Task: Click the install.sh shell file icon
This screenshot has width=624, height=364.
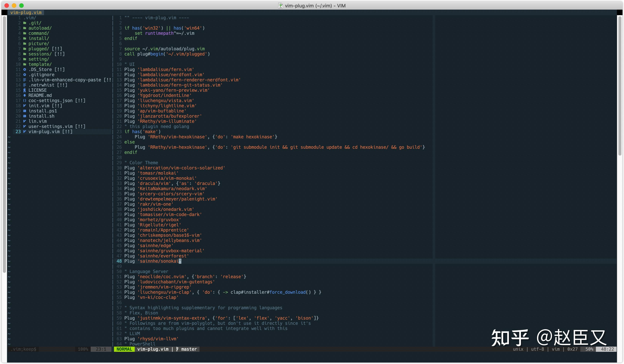Action: point(24,116)
